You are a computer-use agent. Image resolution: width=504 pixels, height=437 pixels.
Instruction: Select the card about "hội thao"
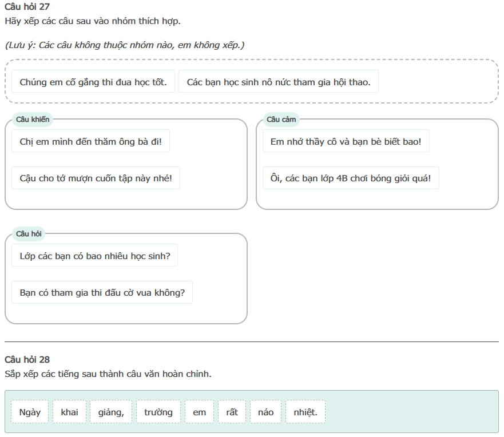point(279,82)
